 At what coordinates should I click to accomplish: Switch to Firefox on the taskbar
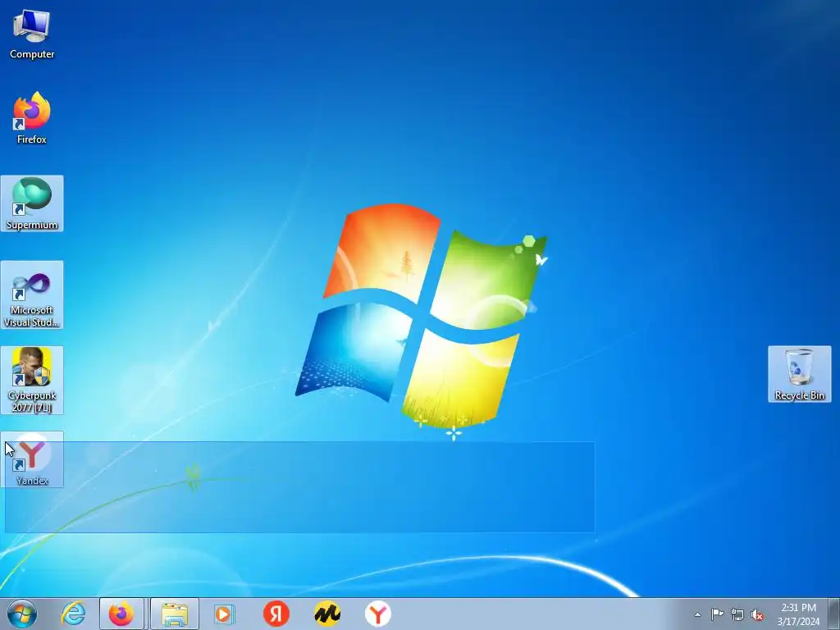point(121,614)
